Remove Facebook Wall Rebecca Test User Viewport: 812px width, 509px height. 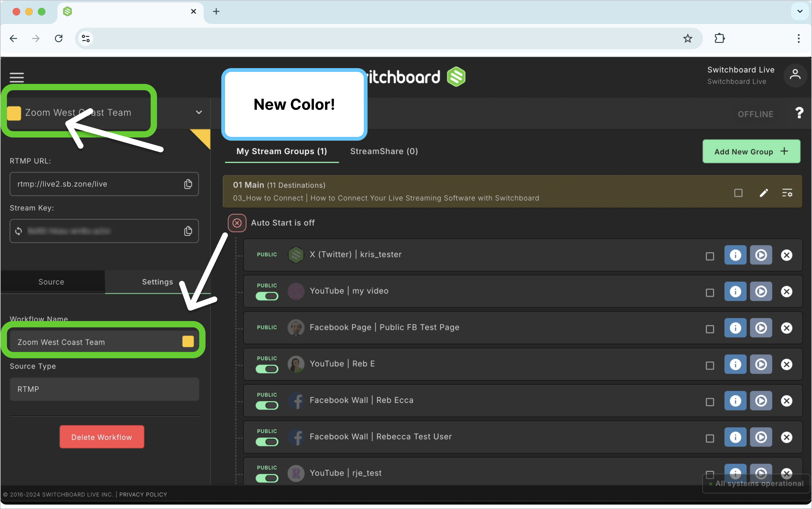click(x=786, y=437)
